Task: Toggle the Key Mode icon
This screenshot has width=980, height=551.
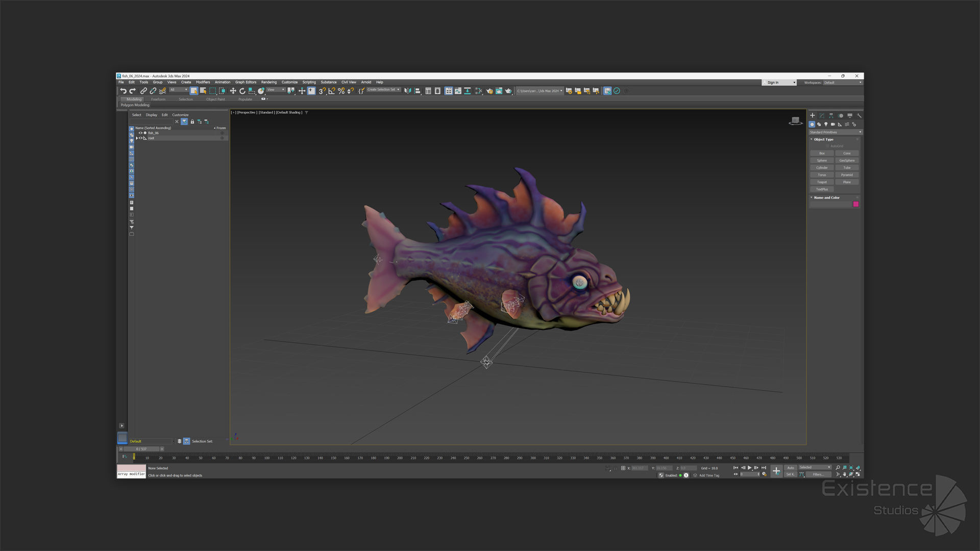Action: coord(736,474)
